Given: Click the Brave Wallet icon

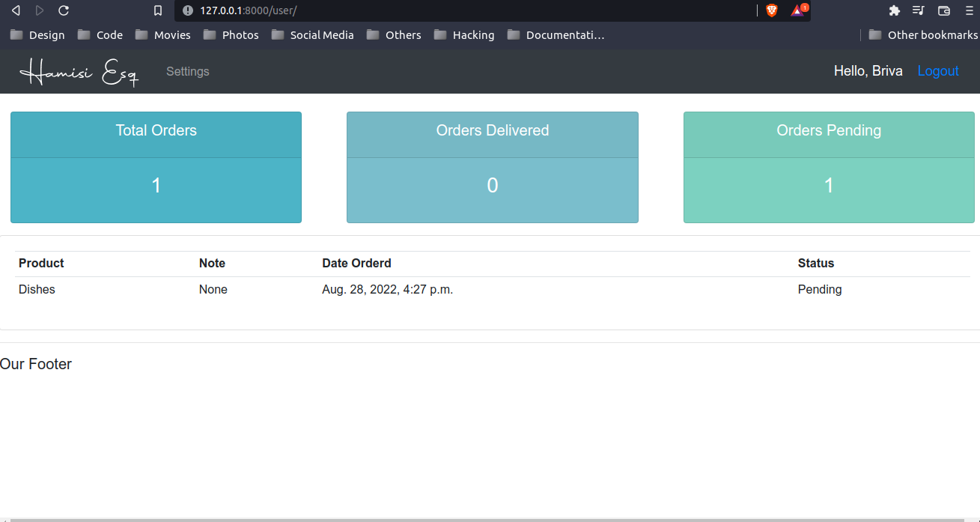Looking at the screenshot, I should pos(943,10).
